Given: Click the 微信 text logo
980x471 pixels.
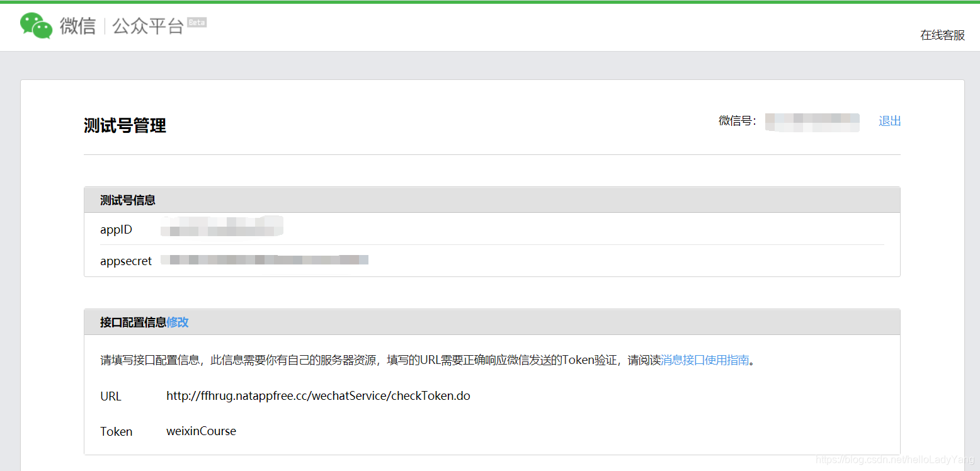Looking at the screenshot, I should [x=77, y=26].
